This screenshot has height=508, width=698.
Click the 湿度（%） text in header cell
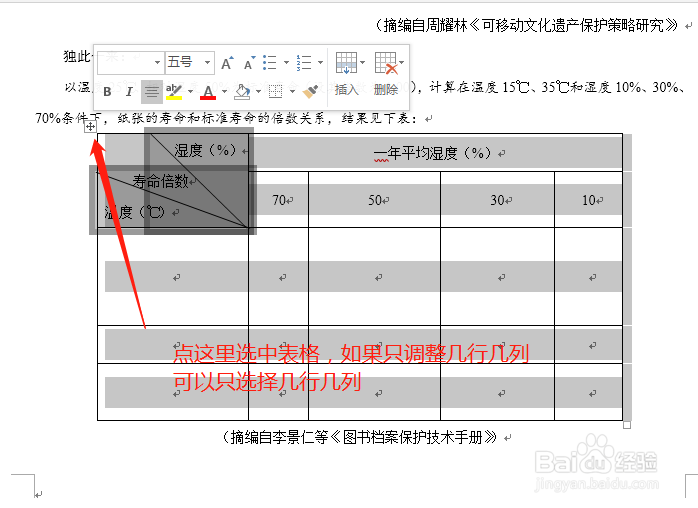tap(205, 150)
